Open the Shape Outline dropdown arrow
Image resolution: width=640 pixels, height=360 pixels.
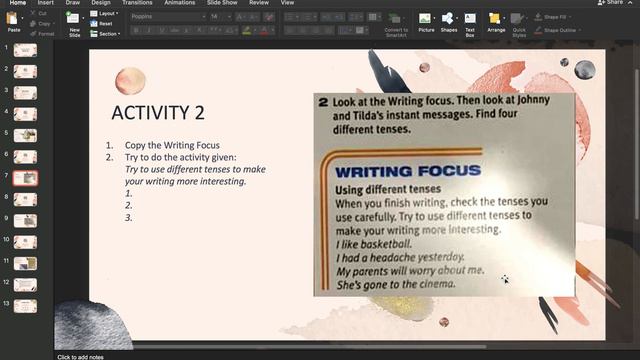point(580,30)
